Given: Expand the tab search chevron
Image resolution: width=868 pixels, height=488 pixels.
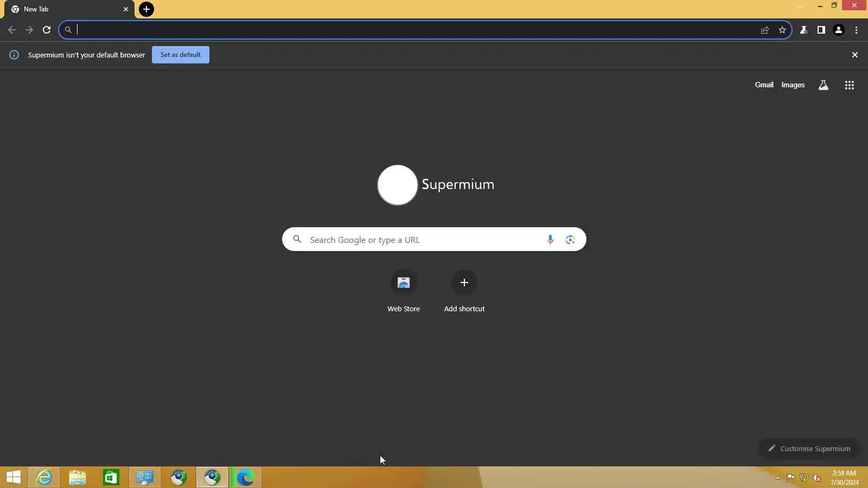Looking at the screenshot, I should pyautogui.click(x=800, y=7).
